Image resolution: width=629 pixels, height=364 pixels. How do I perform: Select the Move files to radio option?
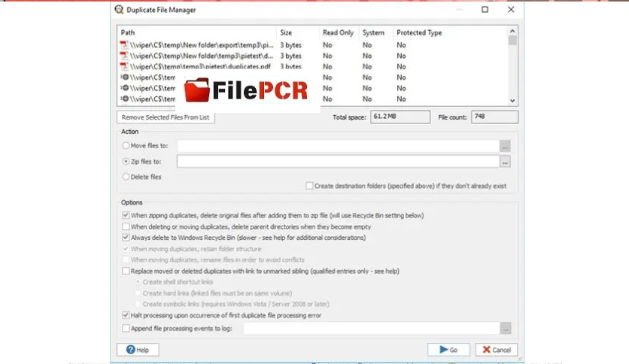(126, 145)
